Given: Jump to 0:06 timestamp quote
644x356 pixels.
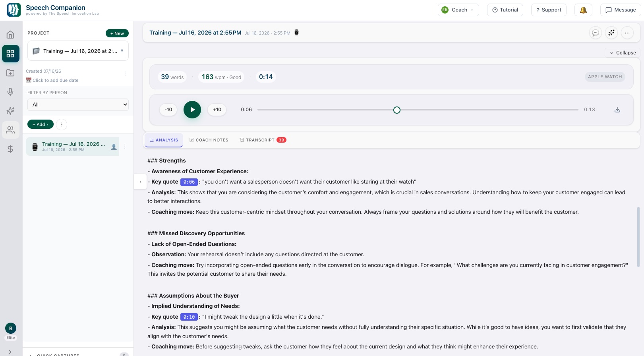Looking at the screenshot, I should (189, 182).
